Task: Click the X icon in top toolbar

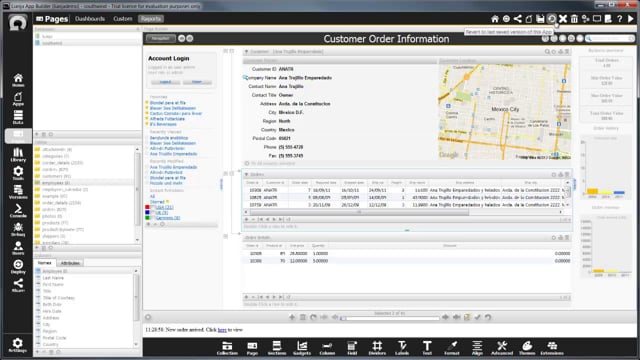Action: coord(563,19)
